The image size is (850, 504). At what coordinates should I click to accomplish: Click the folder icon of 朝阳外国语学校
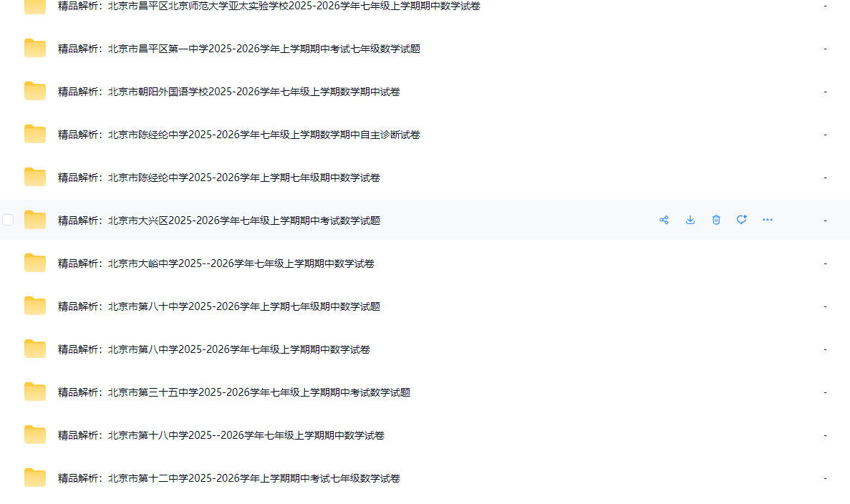(35, 92)
